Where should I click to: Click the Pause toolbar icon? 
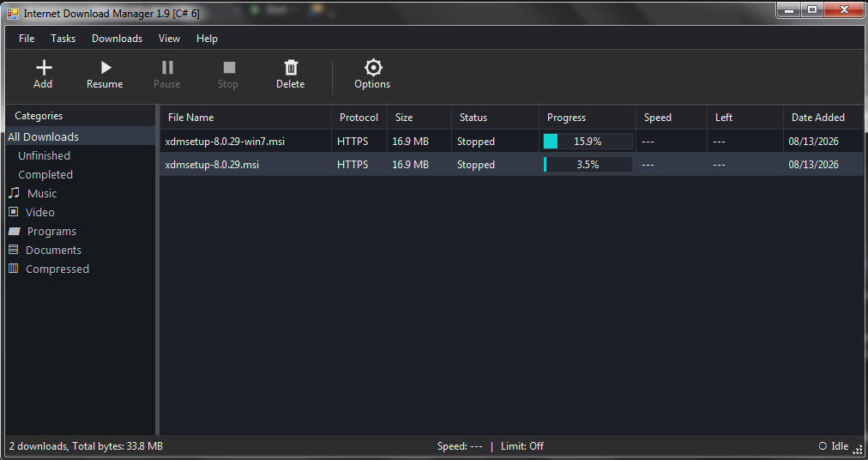click(167, 68)
